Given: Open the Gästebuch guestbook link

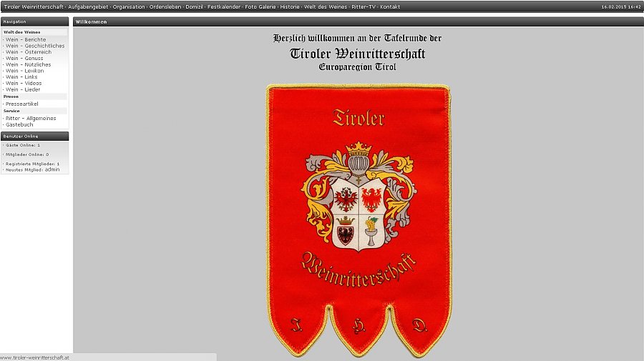Looking at the screenshot, I should [19, 124].
